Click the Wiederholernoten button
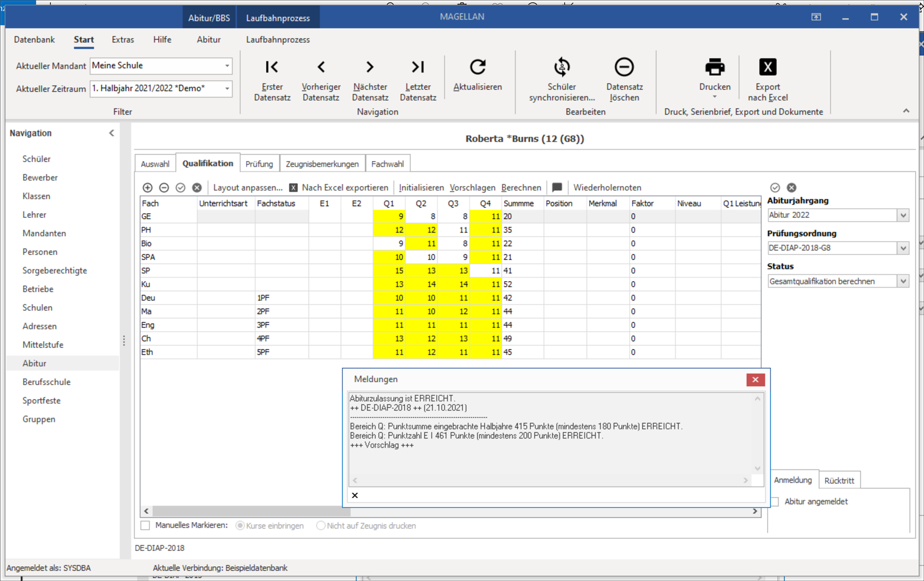 pyautogui.click(x=608, y=188)
